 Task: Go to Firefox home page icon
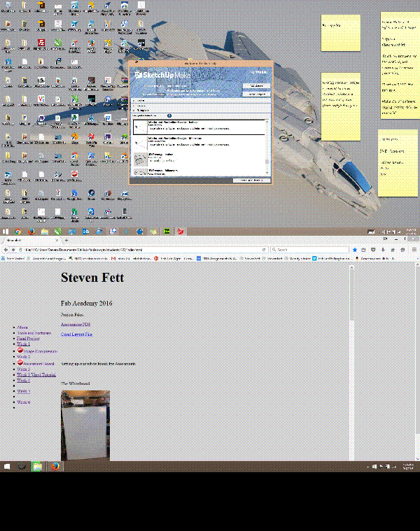pos(393,250)
